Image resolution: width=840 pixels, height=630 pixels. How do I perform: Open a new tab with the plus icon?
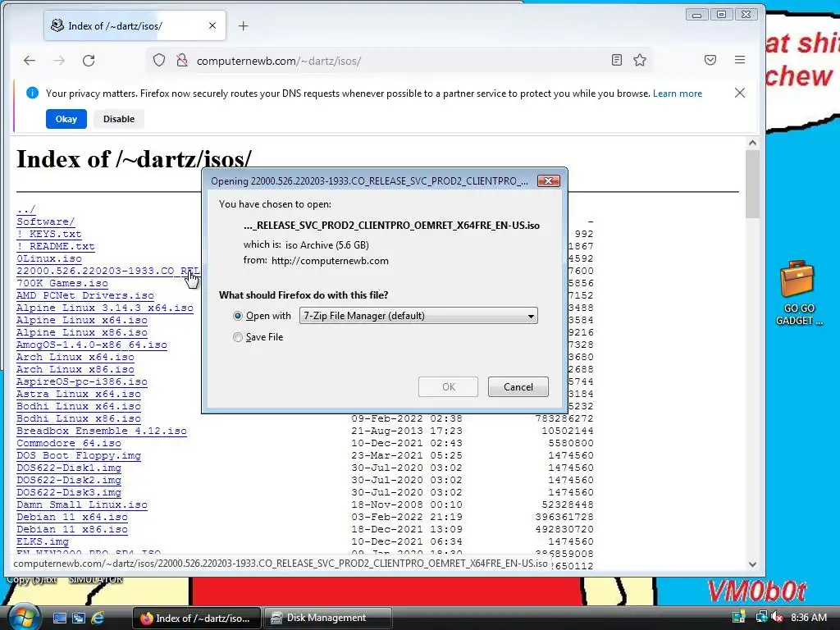[x=243, y=25]
